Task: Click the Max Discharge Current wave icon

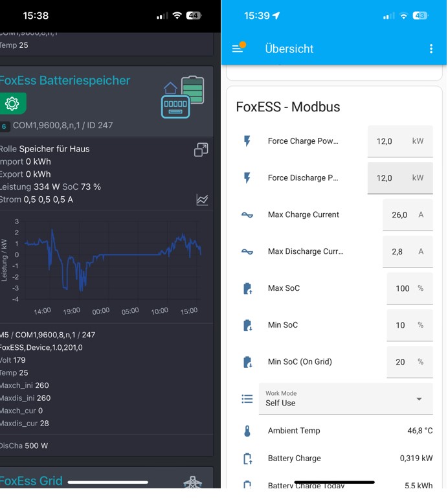Action: pos(247,251)
